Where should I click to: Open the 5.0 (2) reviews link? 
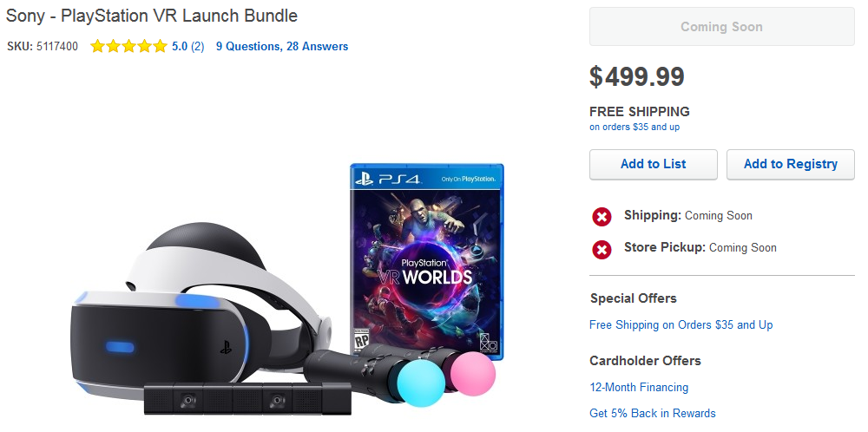tap(187, 47)
